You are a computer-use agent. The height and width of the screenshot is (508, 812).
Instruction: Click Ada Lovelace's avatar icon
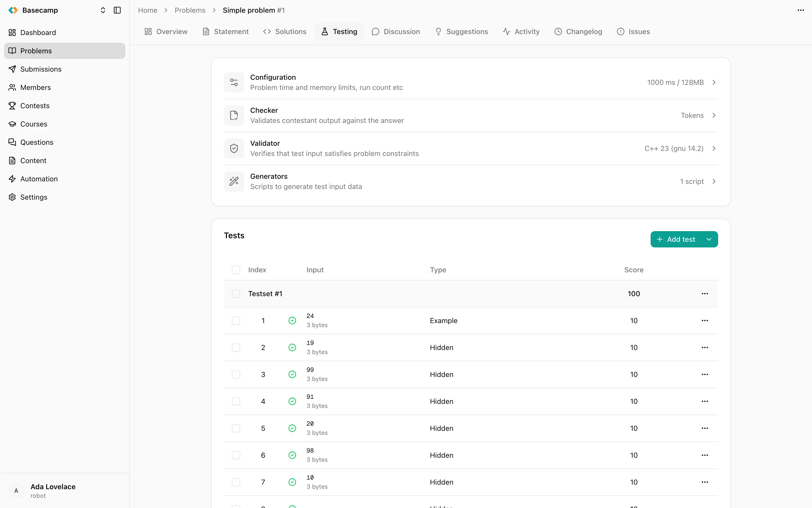click(16, 490)
